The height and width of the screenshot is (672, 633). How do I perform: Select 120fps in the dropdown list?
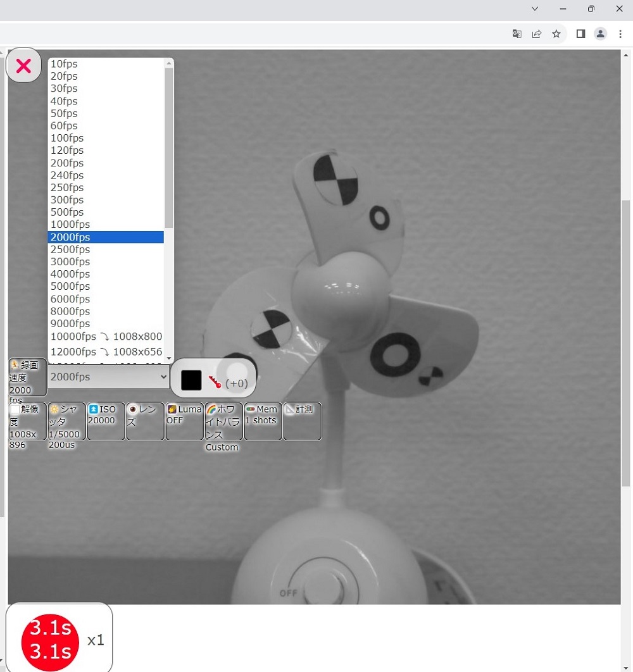tap(106, 151)
